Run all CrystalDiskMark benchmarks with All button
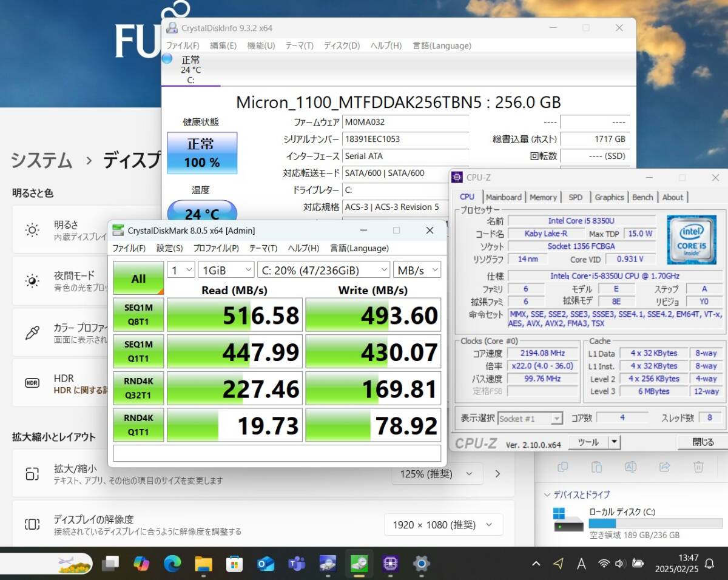The height and width of the screenshot is (580, 728). (138, 278)
